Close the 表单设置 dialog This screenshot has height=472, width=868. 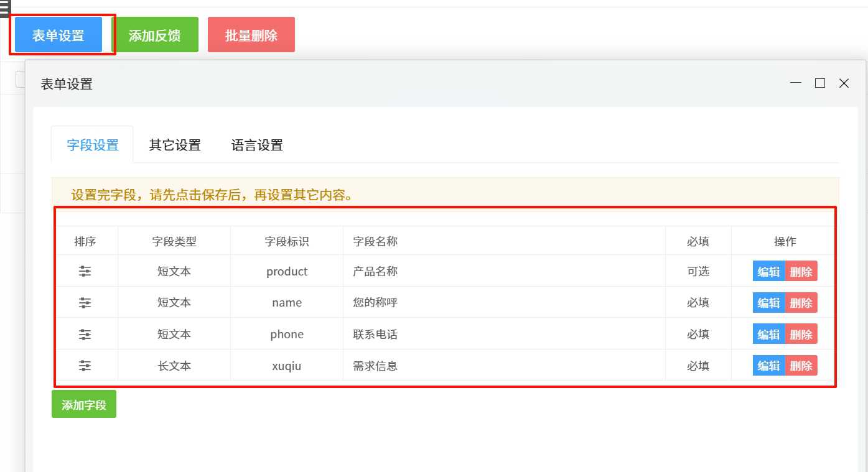(844, 83)
